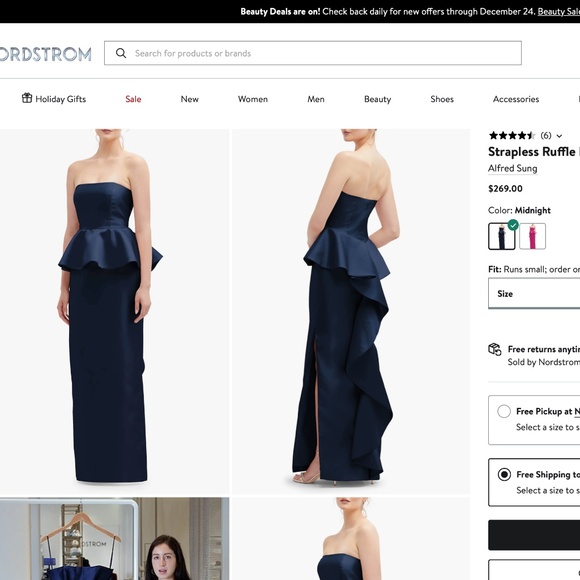This screenshot has width=580, height=580.
Task: Open the Alfred Sung brand link
Action: (512, 168)
